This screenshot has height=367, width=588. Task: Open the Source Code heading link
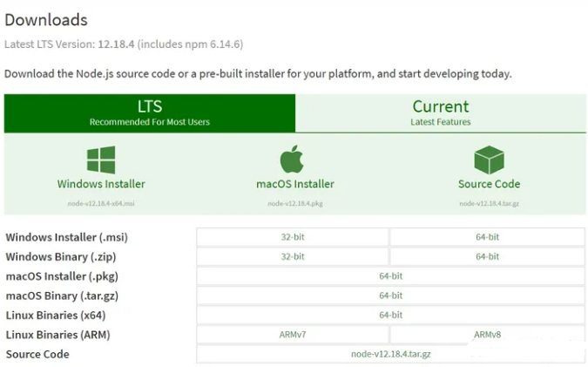(489, 184)
